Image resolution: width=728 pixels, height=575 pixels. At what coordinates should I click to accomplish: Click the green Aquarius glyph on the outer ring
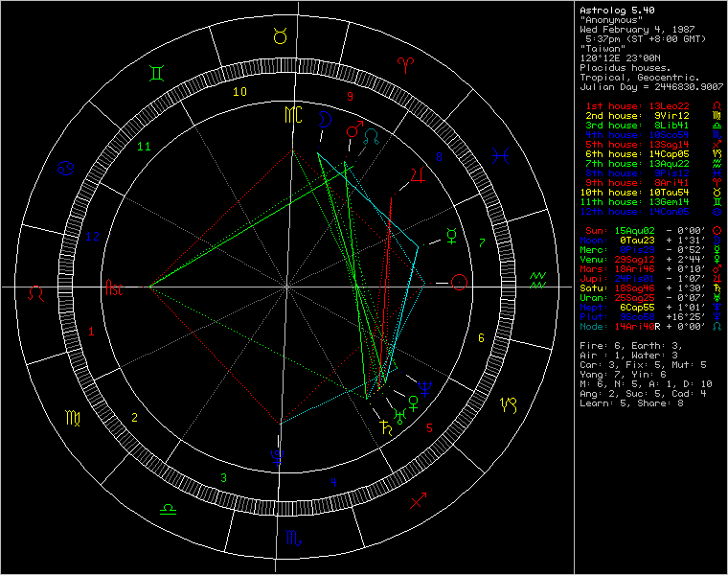coord(537,280)
